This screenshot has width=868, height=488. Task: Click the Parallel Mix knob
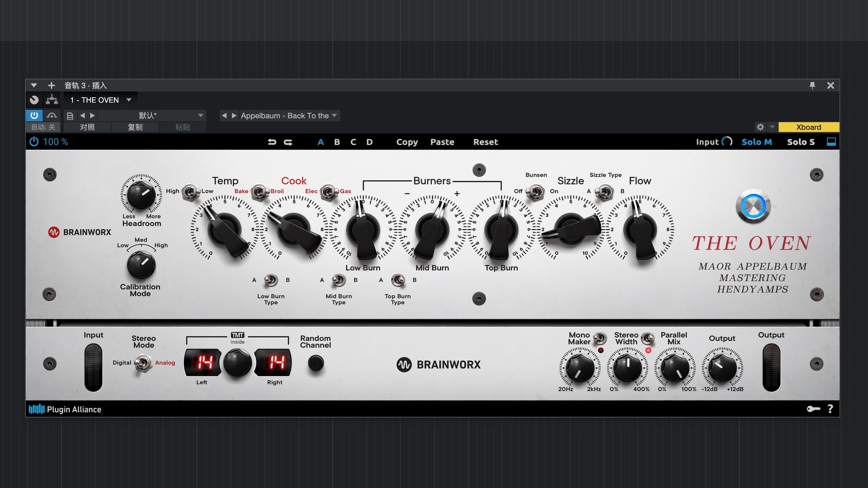[675, 368]
